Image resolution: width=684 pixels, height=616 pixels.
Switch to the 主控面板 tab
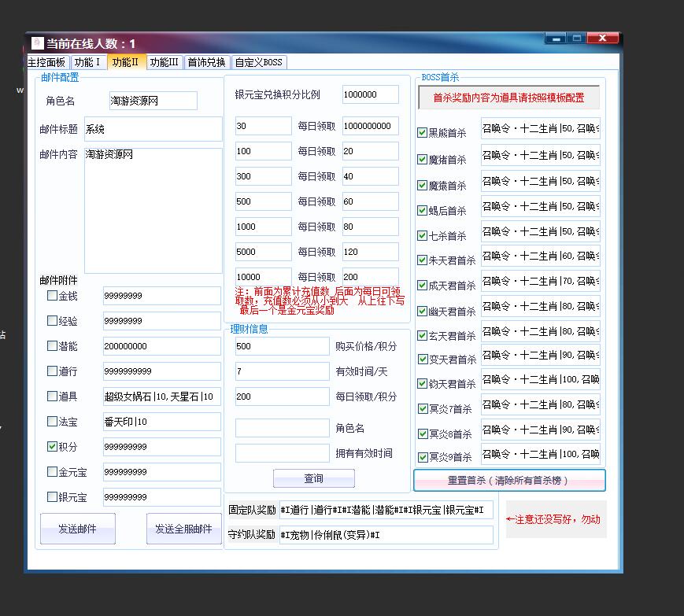tap(46, 62)
